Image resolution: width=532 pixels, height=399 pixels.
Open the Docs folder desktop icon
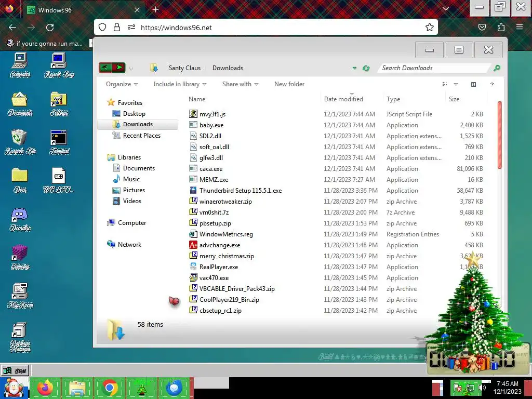coord(20,180)
